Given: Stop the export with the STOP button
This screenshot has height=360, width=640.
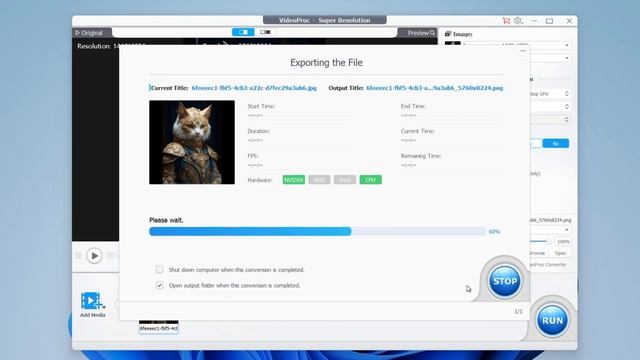Looking at the screenshot, I should (505, 281).
